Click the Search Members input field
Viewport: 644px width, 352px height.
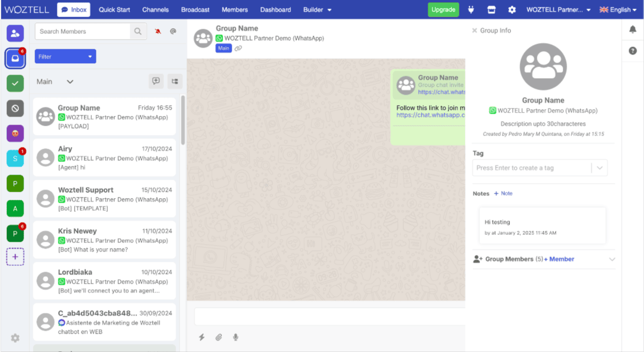83,32
